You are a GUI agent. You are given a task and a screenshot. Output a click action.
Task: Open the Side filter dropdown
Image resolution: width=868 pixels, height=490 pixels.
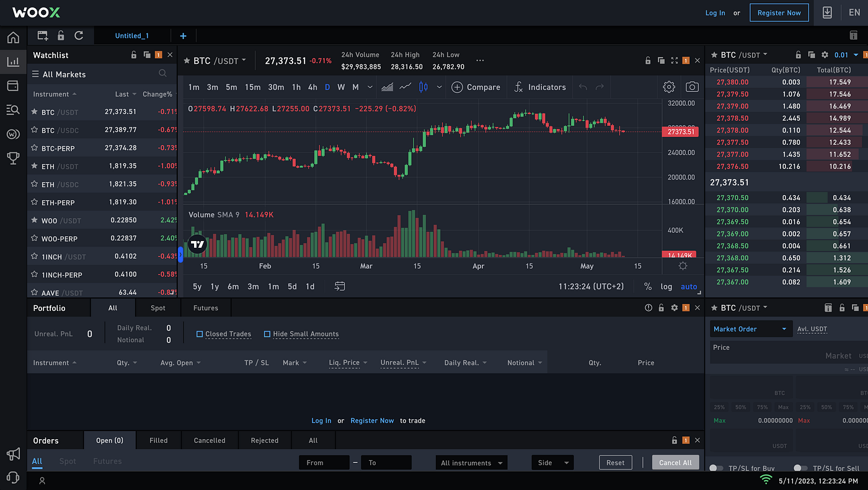point(552,463)
